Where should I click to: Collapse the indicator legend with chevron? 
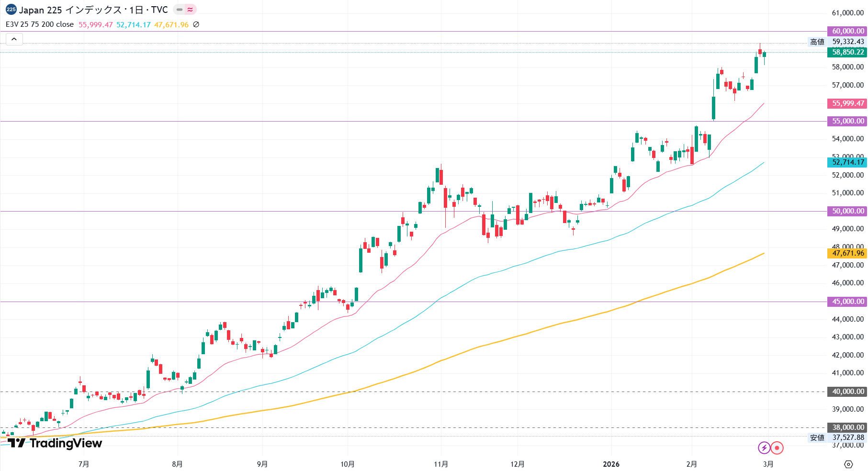[14, 39]
